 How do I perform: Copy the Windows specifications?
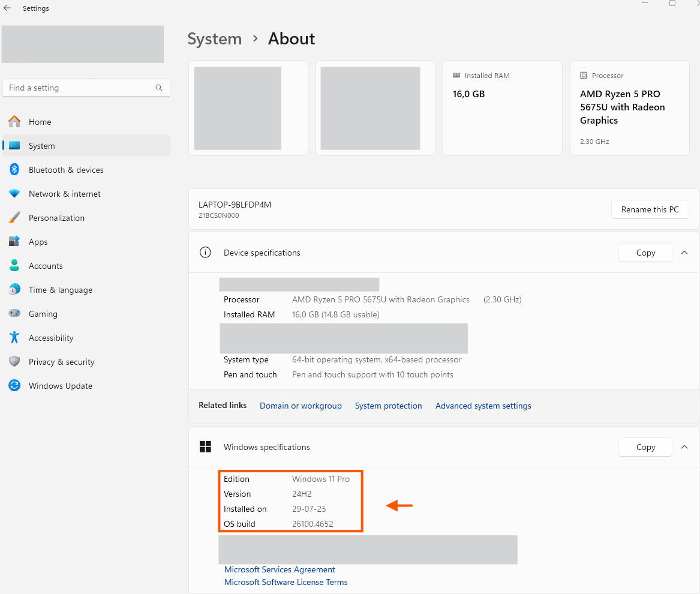tap(645, 446)
